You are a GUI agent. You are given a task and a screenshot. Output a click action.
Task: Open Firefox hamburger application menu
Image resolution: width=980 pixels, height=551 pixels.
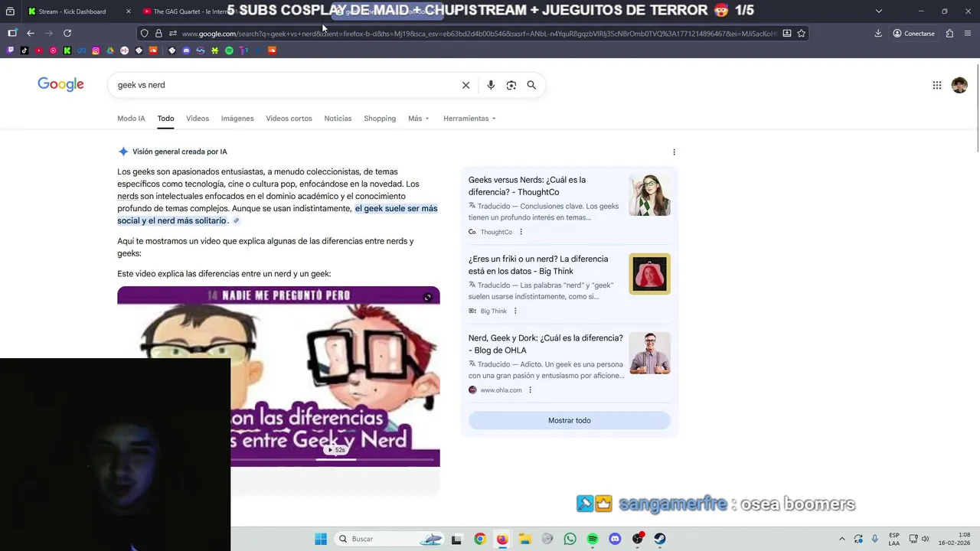(x=967, y=33)
